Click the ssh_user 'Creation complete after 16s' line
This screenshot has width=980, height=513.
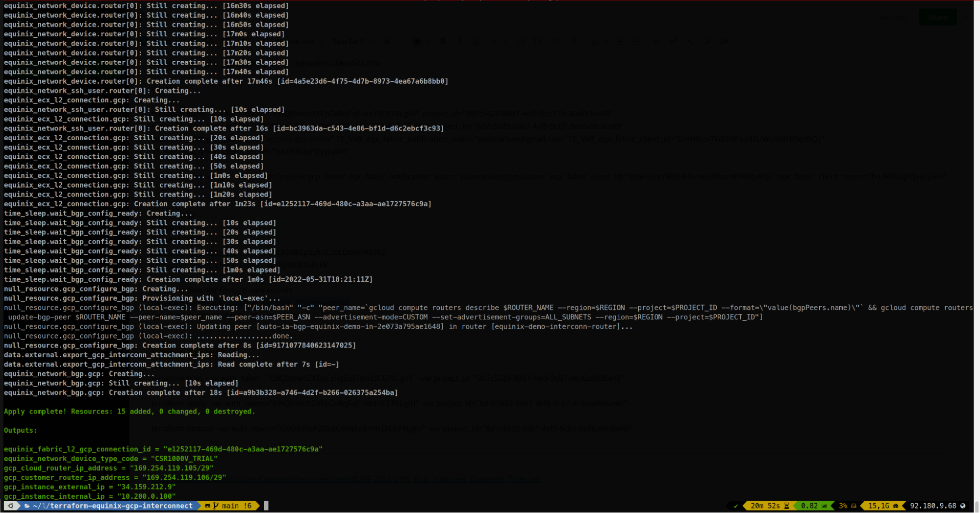pos(224,128)
